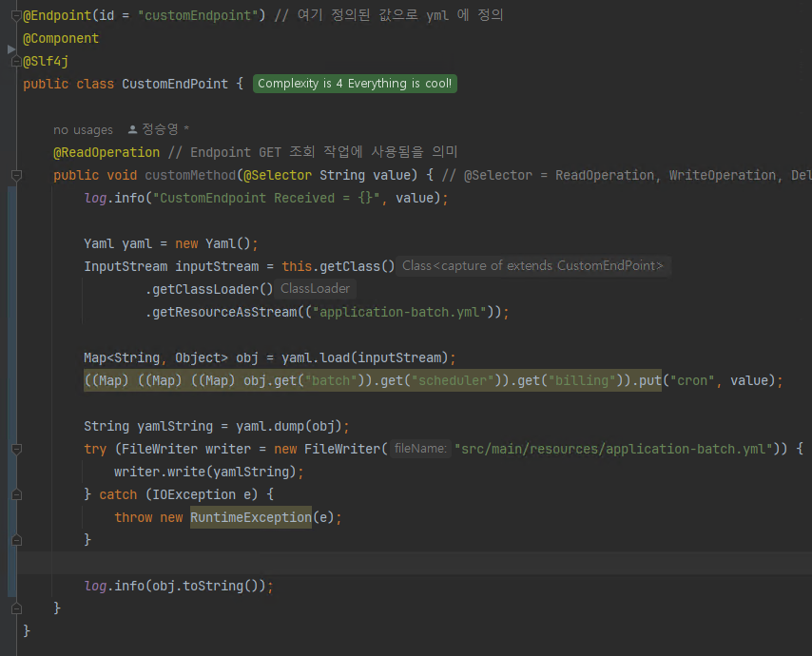Image resolution: width=812 pixels, height=656 pixels.
Task: Collapse the fold marker beside the @Endpoint annotation
Action: point(16,16)
